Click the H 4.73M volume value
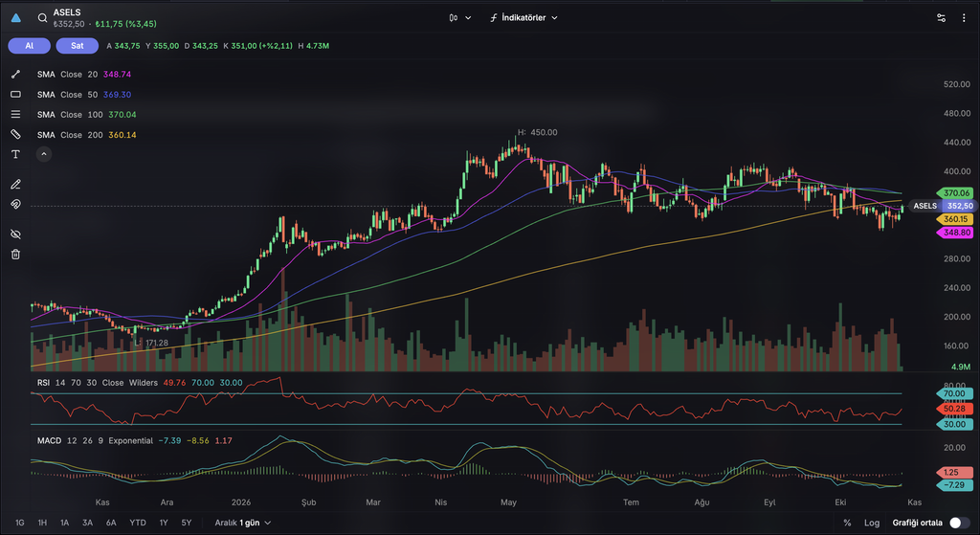 tap(314, 46)
